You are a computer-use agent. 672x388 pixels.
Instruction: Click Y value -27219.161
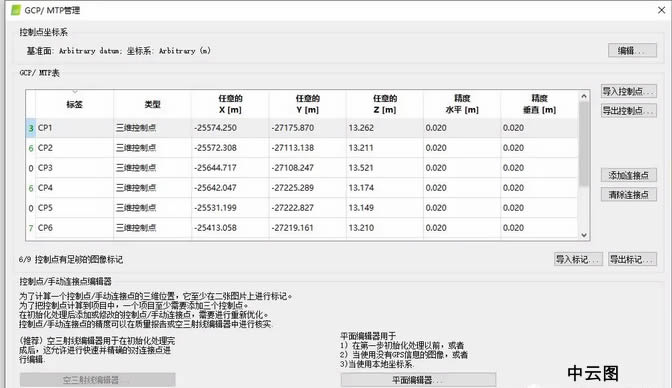(293, 228)
